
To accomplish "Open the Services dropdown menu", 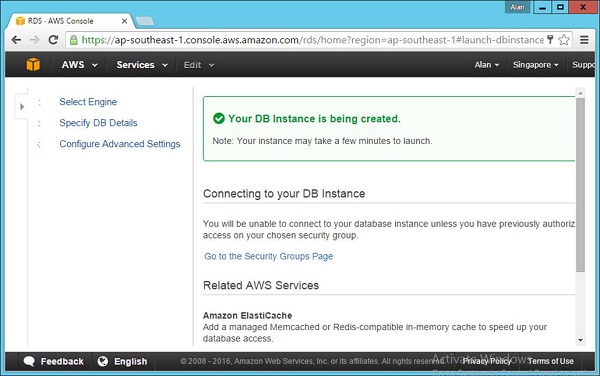I will [x=142, y=65].
